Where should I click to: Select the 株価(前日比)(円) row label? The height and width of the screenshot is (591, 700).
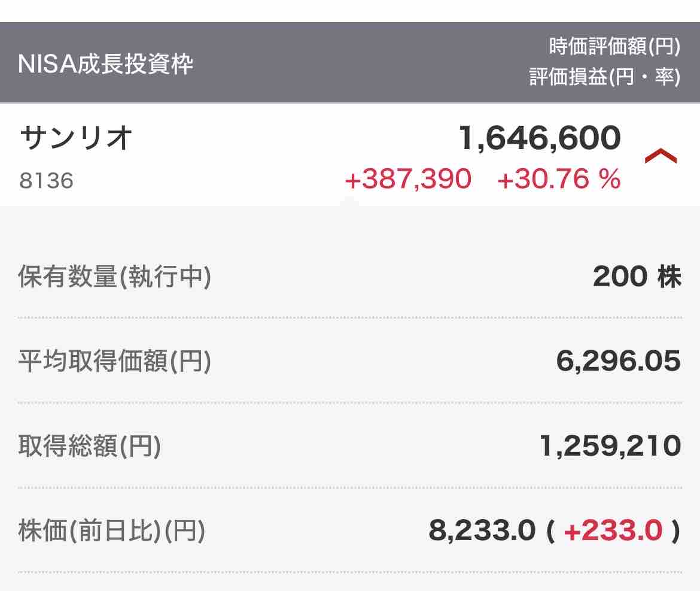click(112, 532)
